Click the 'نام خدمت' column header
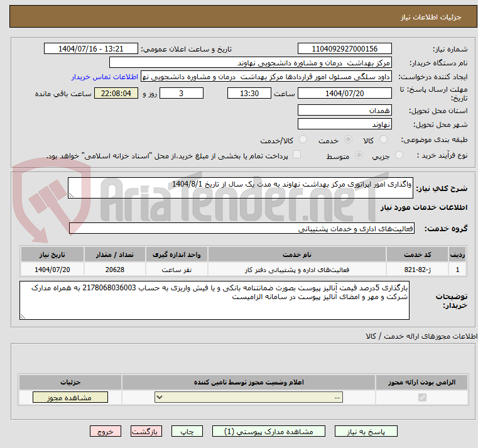The height and width of the screenshot is (448, 478). [297, 254]
